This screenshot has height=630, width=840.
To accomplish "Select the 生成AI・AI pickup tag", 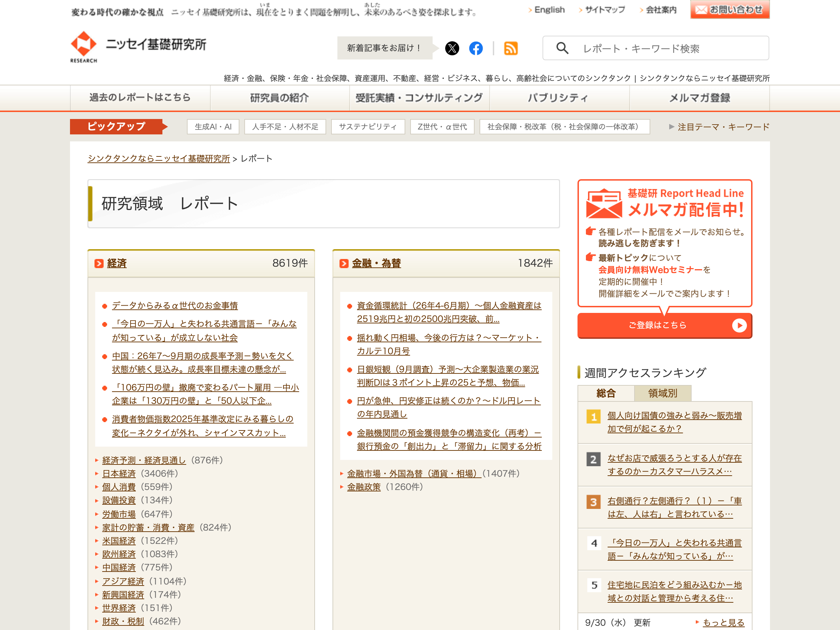I will point(213,127).
